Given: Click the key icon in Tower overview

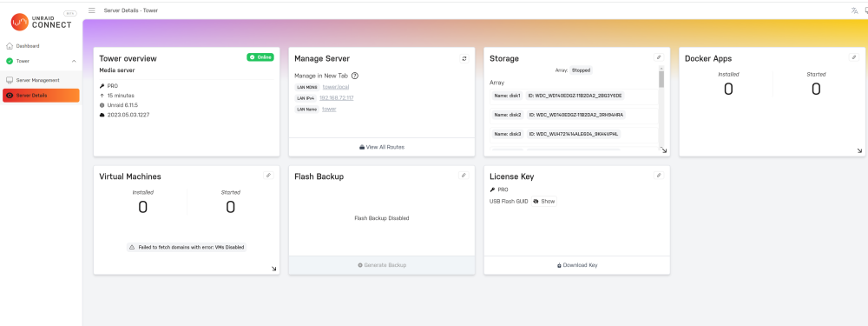Looking at the screenshot, I should (x=102, y=86).
